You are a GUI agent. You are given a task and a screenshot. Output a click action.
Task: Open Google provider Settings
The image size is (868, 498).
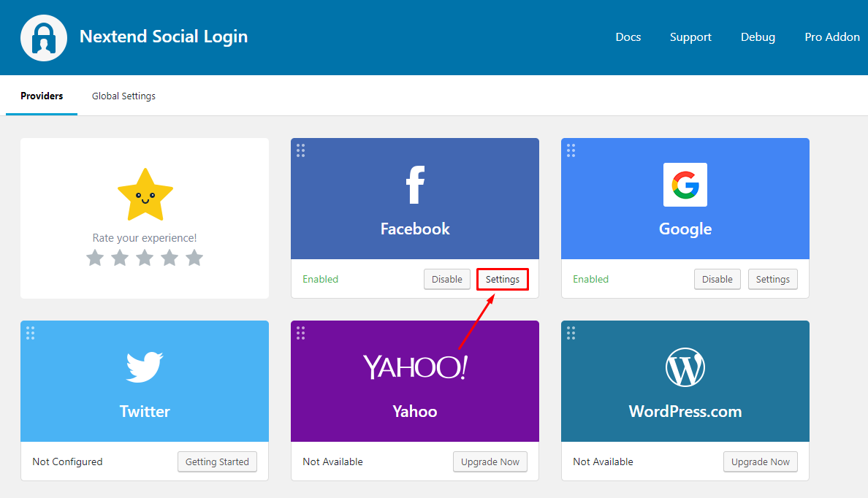773,280
